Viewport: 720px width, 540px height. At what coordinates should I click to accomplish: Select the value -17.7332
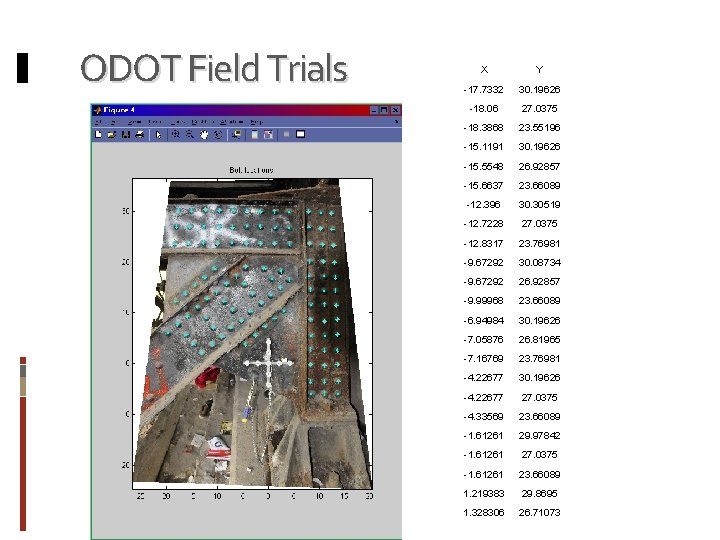point(483,90)
